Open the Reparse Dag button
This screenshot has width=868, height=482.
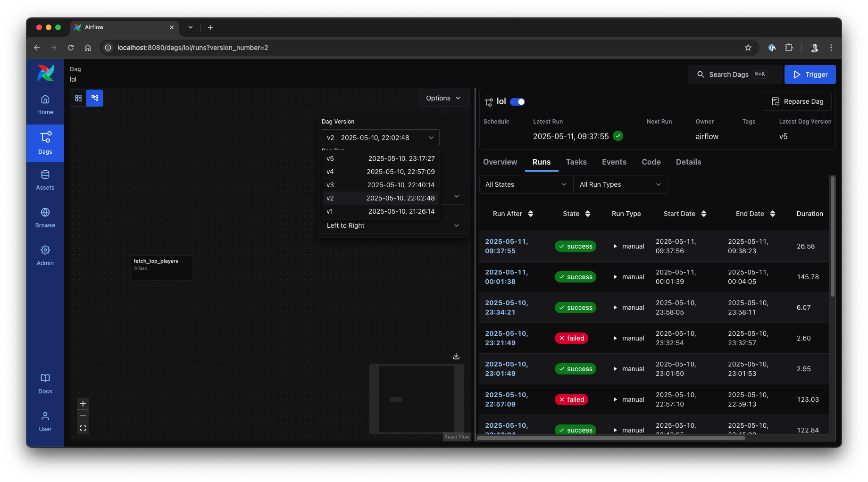click(797, 101)
